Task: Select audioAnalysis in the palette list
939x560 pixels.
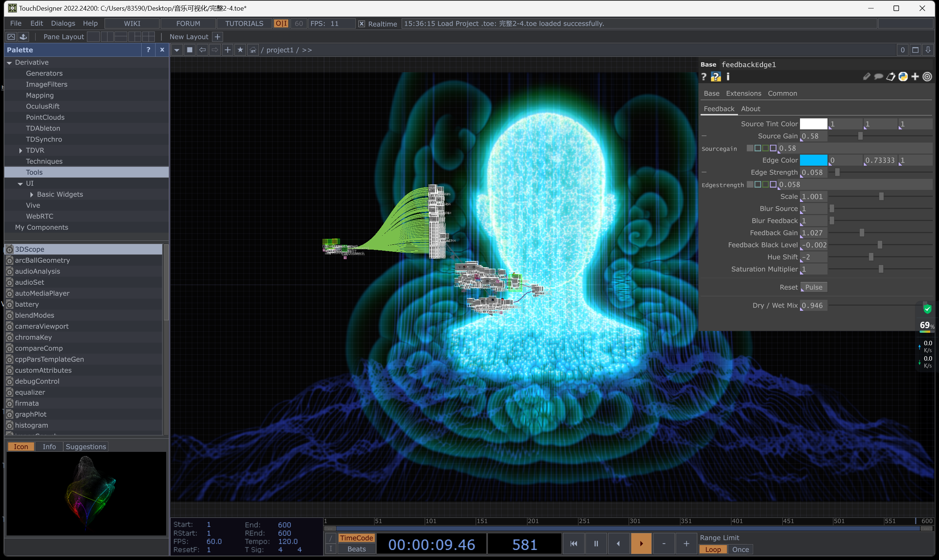Action: click(37, 271)
